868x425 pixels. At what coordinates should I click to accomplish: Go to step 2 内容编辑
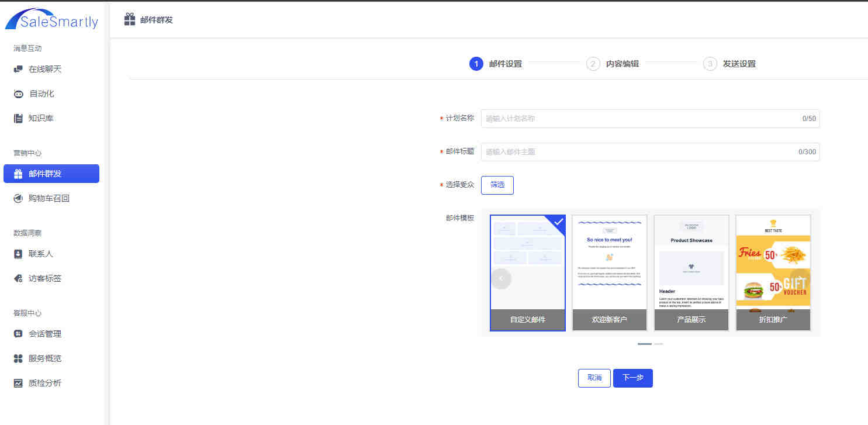pos(613,64)
